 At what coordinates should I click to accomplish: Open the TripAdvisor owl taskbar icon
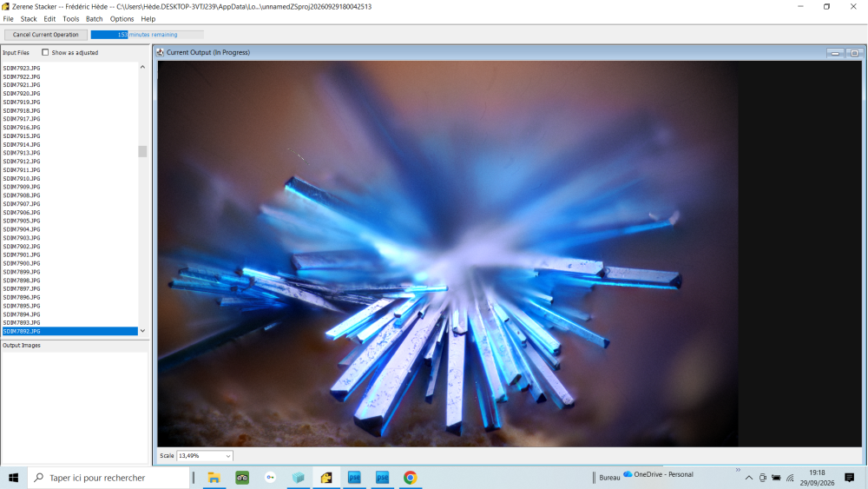(242, 478)
